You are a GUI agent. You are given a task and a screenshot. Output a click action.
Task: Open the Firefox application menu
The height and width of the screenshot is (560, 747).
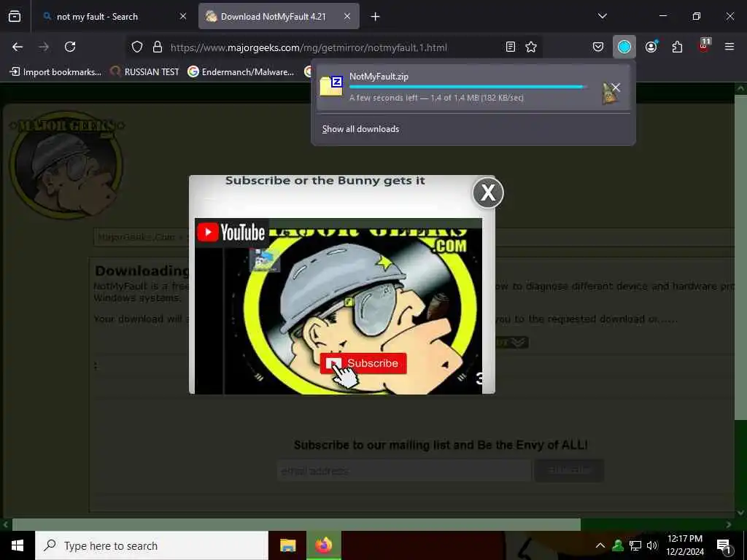729,47
